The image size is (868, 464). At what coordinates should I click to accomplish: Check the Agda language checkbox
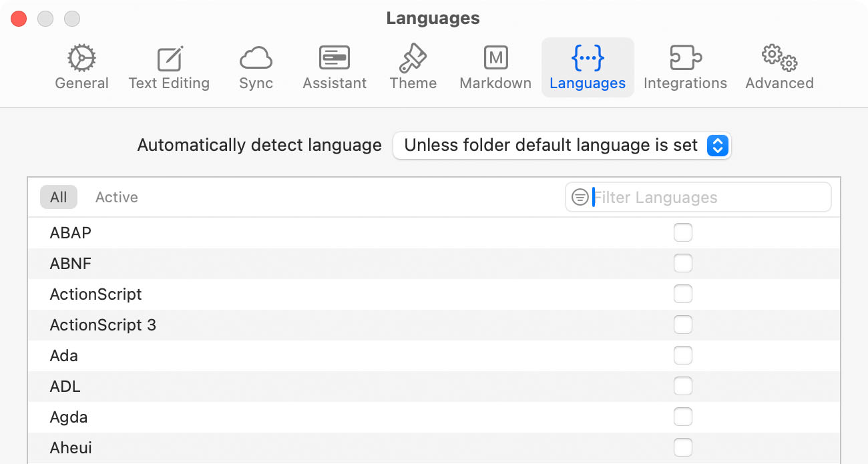pyautogui.click(x=682, y=417)
